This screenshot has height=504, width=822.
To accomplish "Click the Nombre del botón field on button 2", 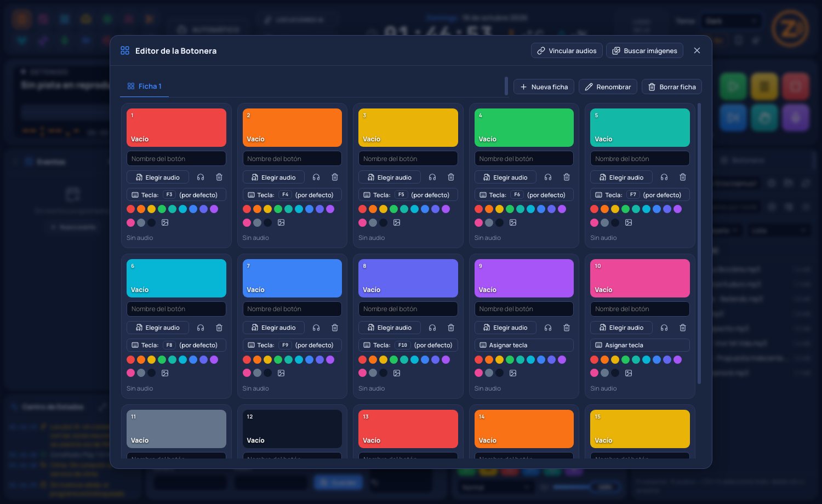I will (292, 159).
